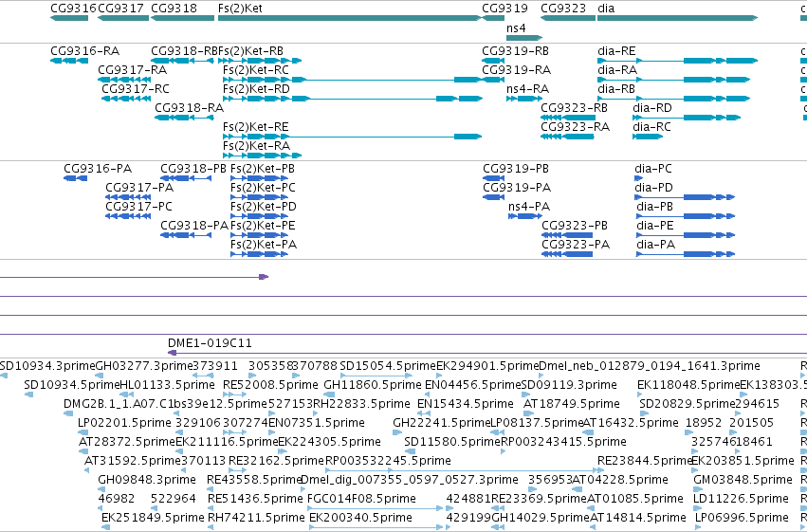
Task: Click the EN04456.5prime EST label
Action: 473,385
